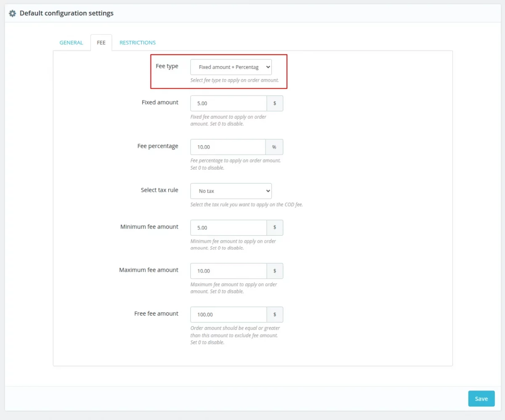
Task: Focus the Fixed amount input field
Action: pyautogui.click(x=229, y=103)
